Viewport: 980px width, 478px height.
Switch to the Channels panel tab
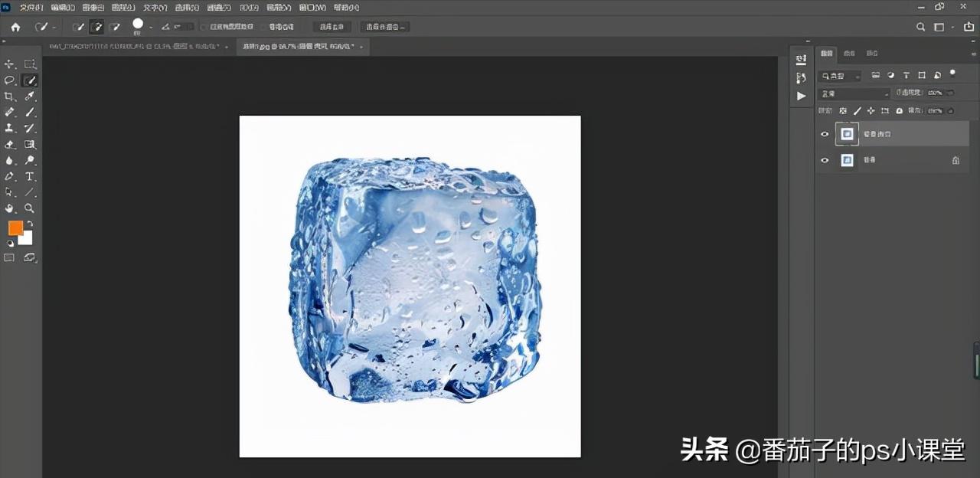[x=848, y=53]
